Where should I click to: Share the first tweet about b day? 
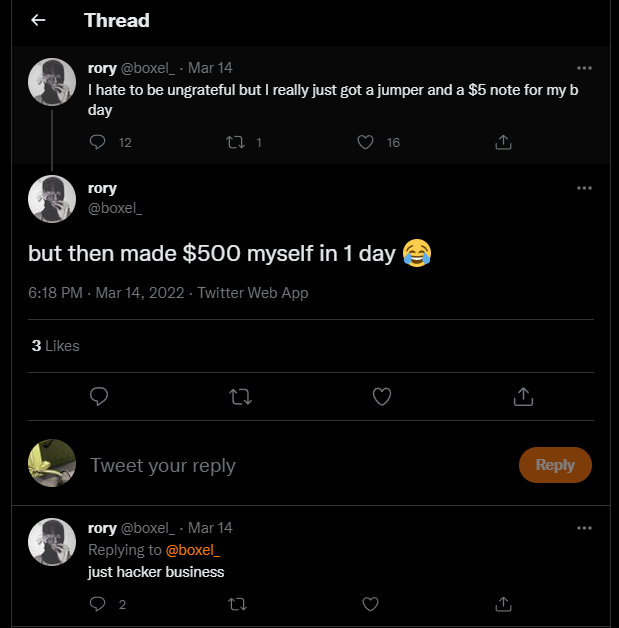coord(504,143)
